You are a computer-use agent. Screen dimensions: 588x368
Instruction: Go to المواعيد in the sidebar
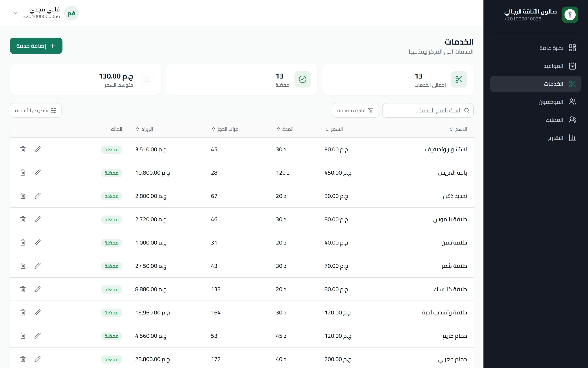click(x=536, y=66)
